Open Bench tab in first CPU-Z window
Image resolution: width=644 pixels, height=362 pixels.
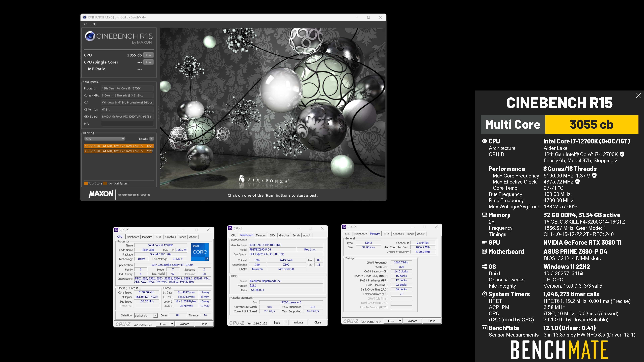coord(182,237)
